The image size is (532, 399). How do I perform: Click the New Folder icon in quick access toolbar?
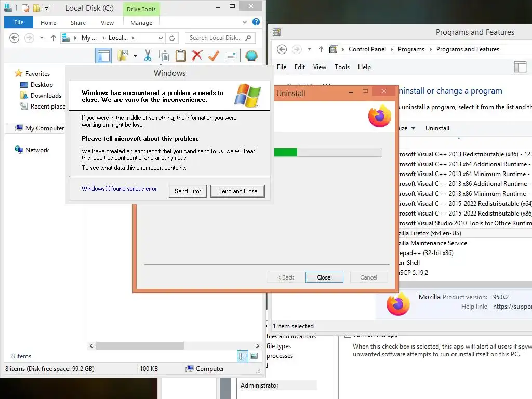coord(36,8)
